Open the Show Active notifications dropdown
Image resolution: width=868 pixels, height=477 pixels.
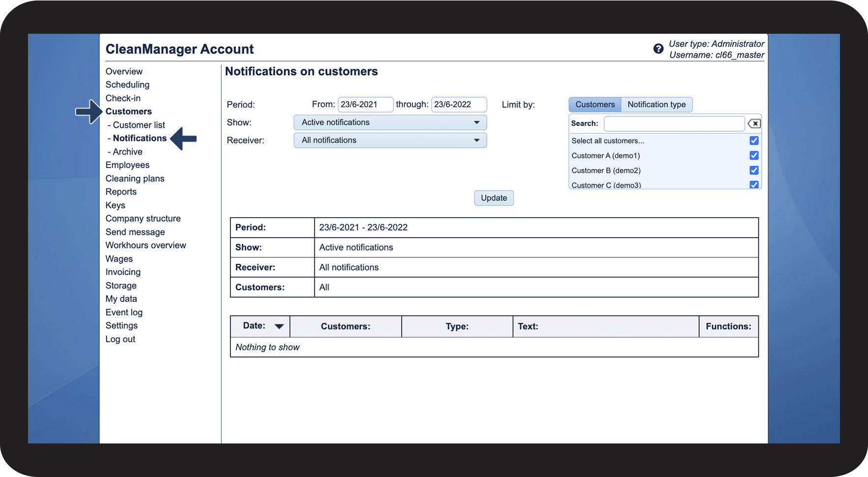click(390, 123)
